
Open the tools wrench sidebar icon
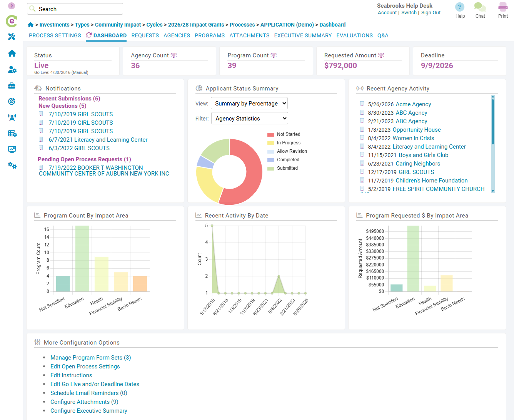[x=12, y=37]
